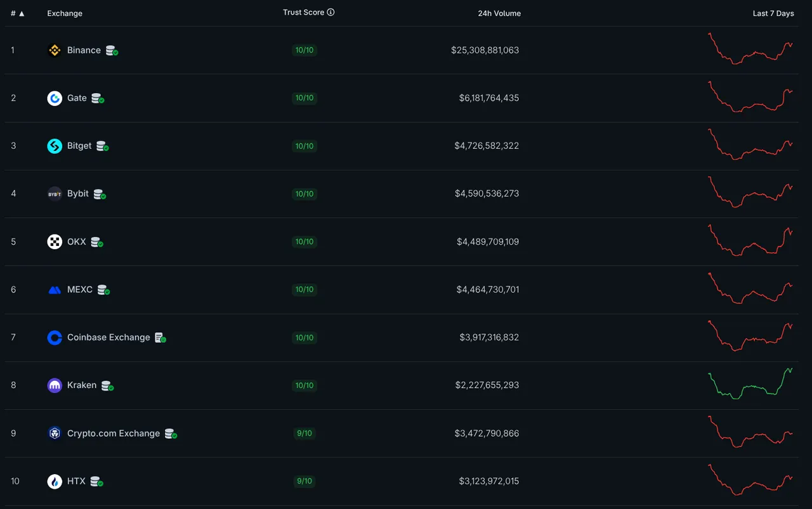Click HTX's 7-day volume sparkline
The width and height of the screenshot is (812, 509).
coord(750,480)
